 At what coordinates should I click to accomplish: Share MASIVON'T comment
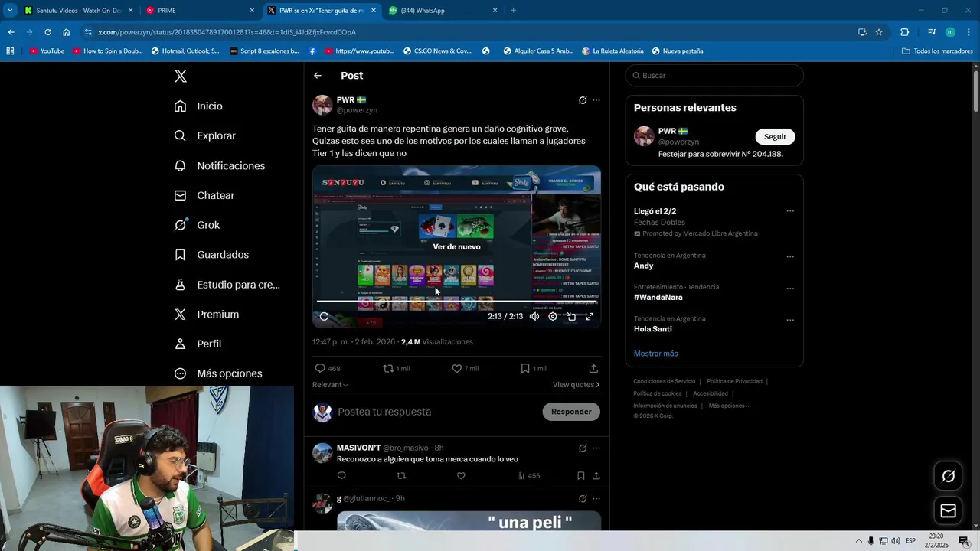point(596,475)
